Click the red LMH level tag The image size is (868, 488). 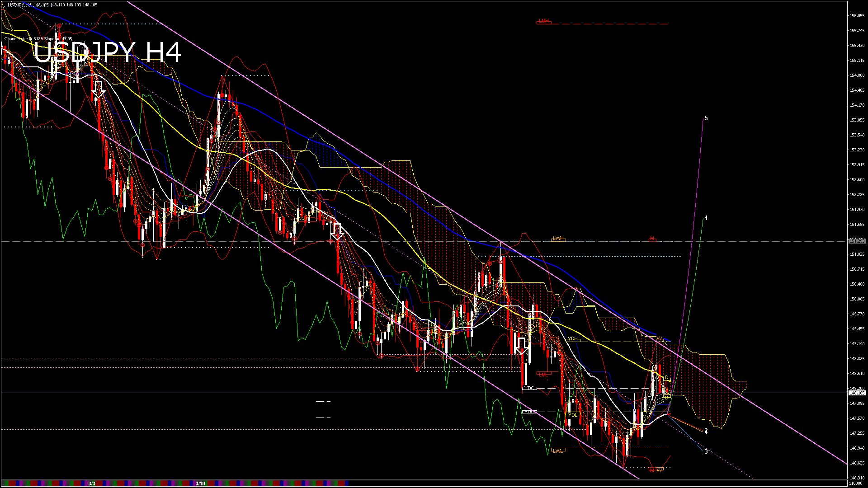(544, 21)
